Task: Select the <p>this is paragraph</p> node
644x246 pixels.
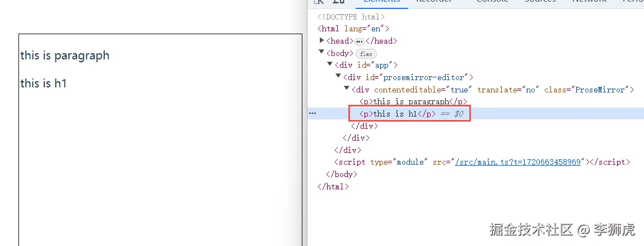Action: point(413,101)
